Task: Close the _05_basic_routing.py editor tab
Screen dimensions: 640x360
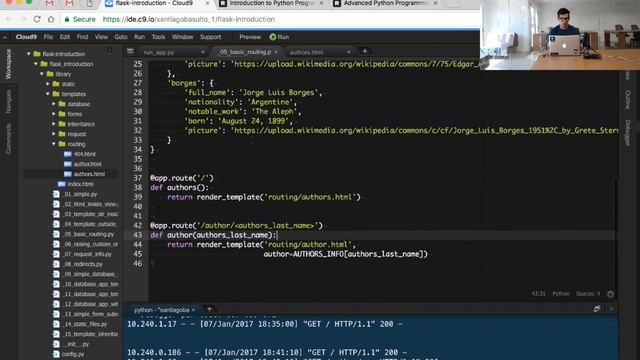Action: coord(276,52)
